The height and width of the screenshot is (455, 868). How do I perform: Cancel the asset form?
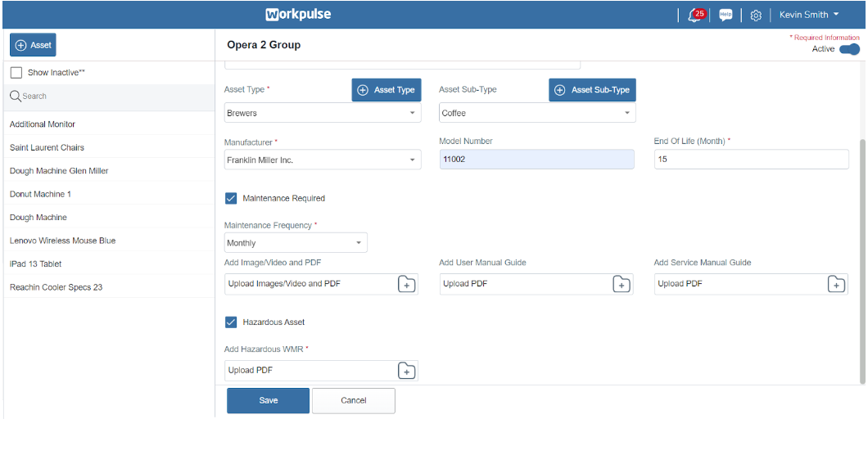pyautogui.click(x=353, y=401)
